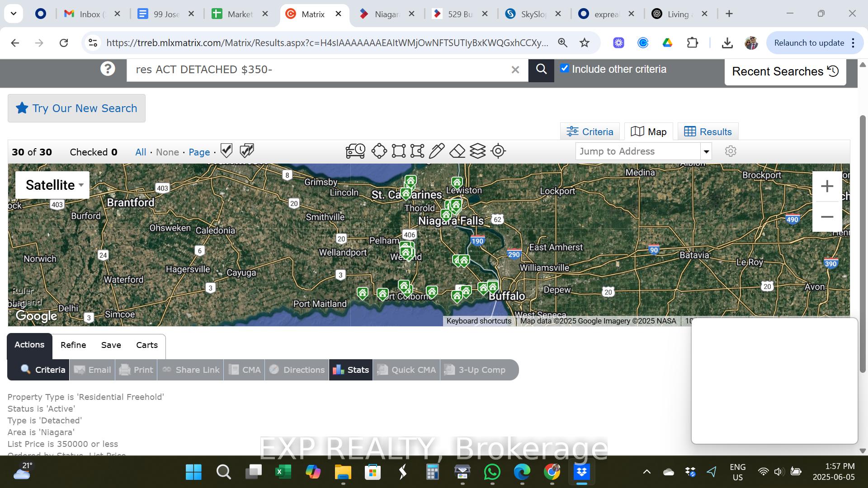Viewport: 868px width, 488px height.
Task: Switch to the Map tab
Action: (x=649, y=131)
